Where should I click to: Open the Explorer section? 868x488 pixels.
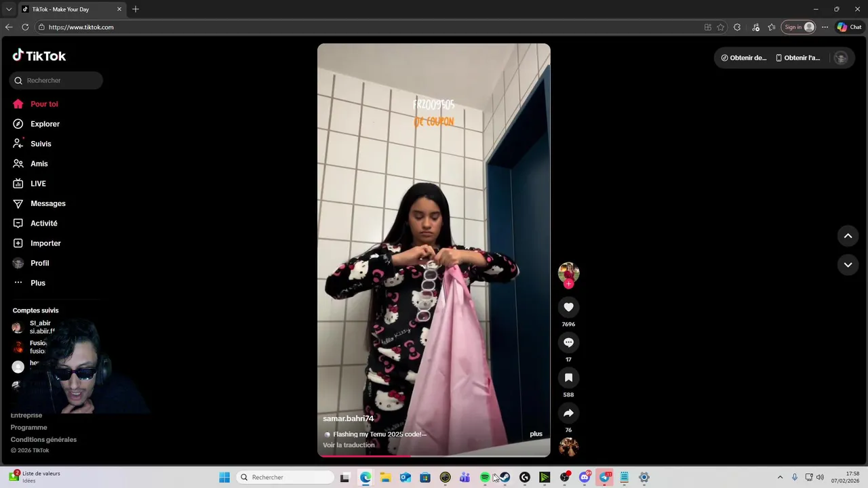[x=37, y=124]
